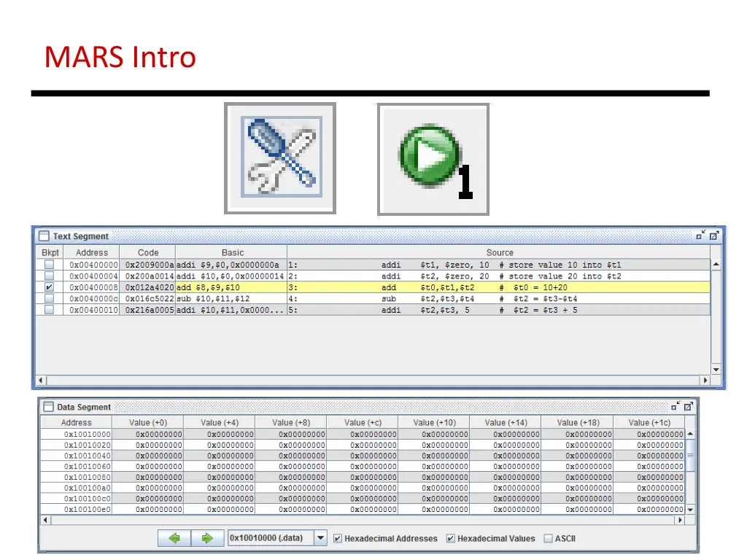Image resolution: width=747 pixels, height=560 pixels.
Task: Click the Data Segment horizontal scroll right arrow
Action: point(681,520)
